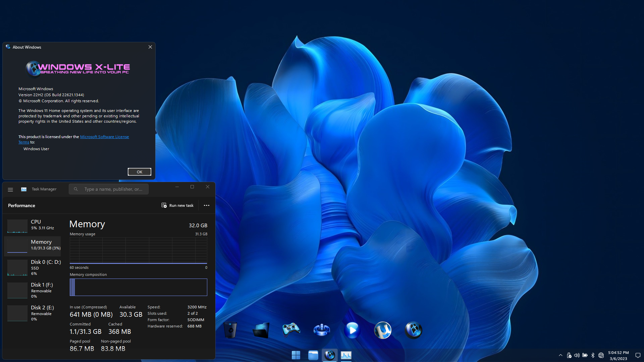Click the Non-paged pool 83.8 MB value
The width and height of the screenshot is (644, 362).
[x=113, y=349]
